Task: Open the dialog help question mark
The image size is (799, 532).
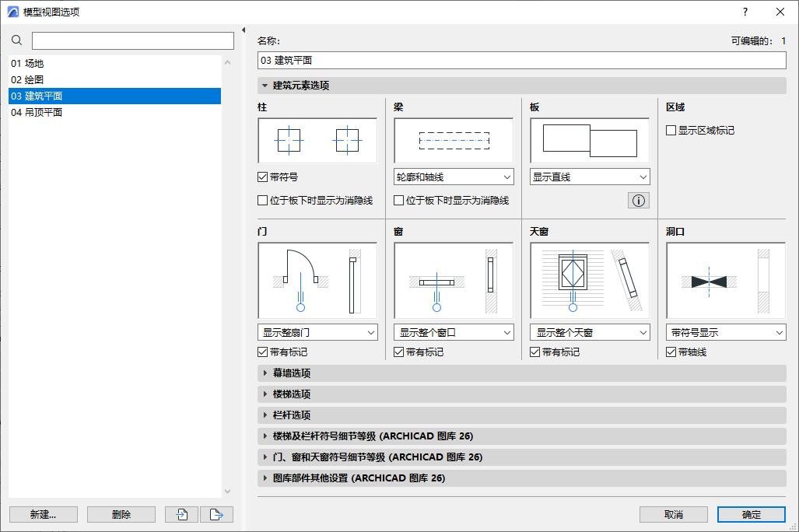Action: click(x=745, y=12)
